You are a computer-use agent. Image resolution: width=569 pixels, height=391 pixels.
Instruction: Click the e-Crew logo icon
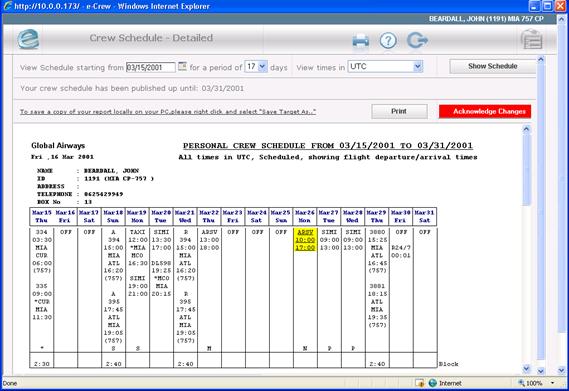pyautogui.click(x=28, y=39)
